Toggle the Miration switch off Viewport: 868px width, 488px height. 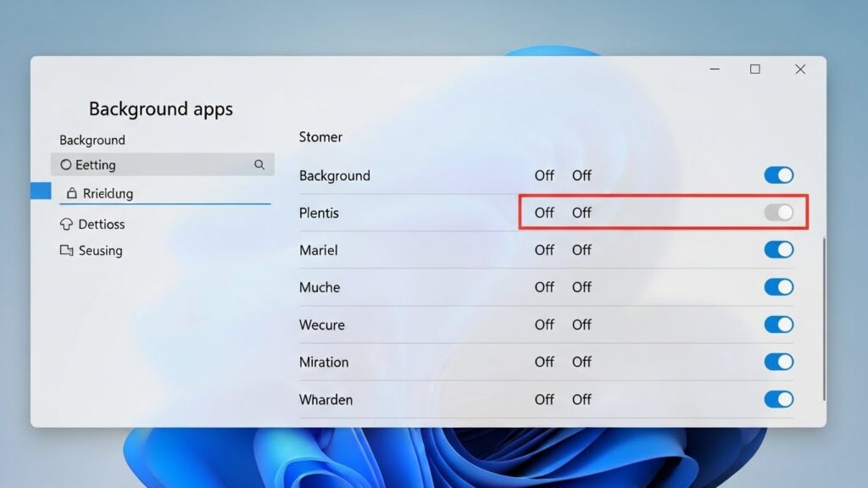click(779, 362)
